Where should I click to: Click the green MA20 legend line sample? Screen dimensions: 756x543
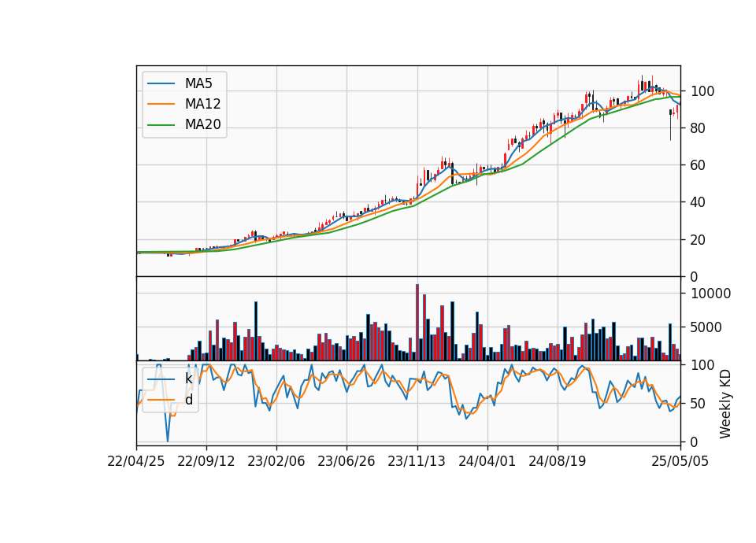161,125
